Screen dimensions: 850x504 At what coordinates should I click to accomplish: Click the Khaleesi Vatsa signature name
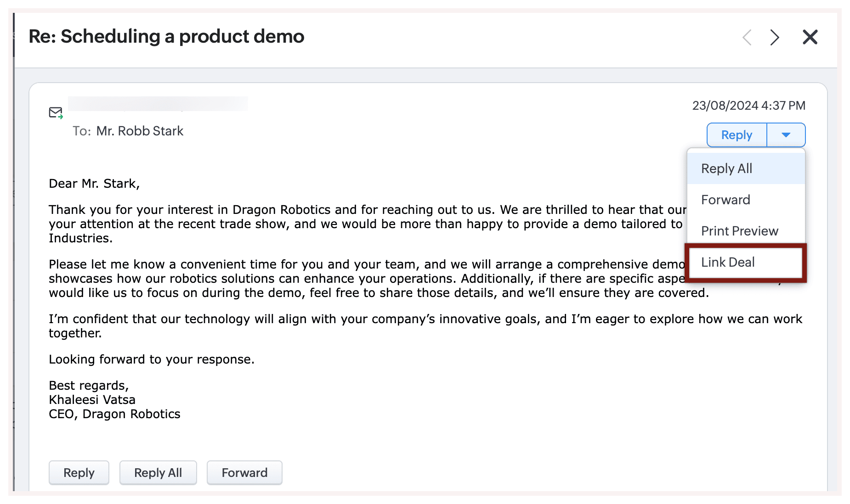tap(92, 400)
